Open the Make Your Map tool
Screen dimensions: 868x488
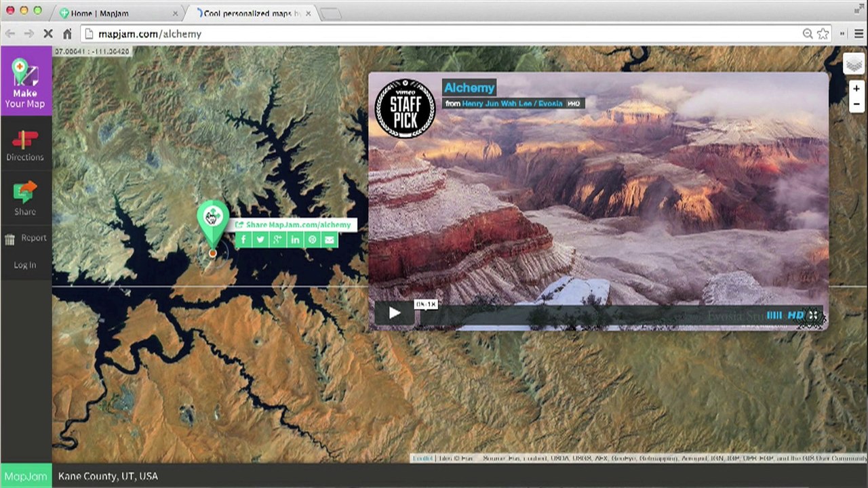pos(25,81)
